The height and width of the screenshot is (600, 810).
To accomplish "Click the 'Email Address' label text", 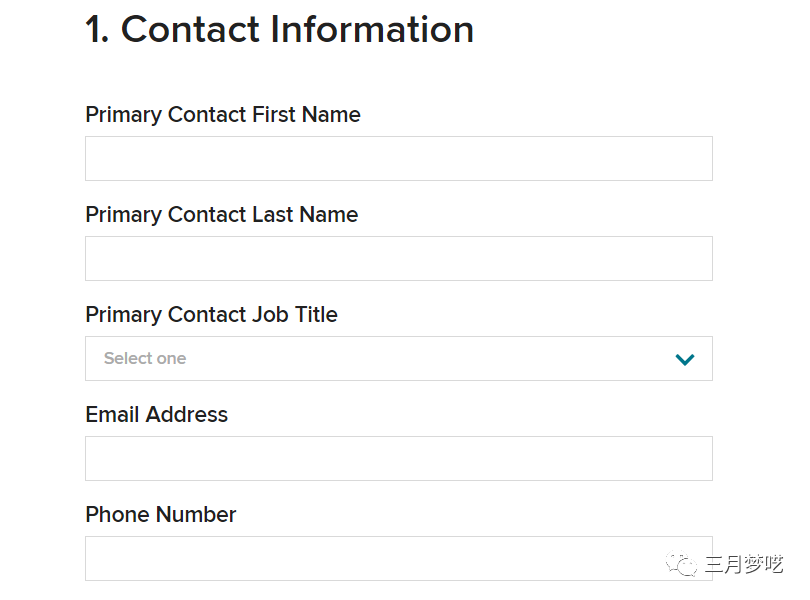I will click(156, 415).
